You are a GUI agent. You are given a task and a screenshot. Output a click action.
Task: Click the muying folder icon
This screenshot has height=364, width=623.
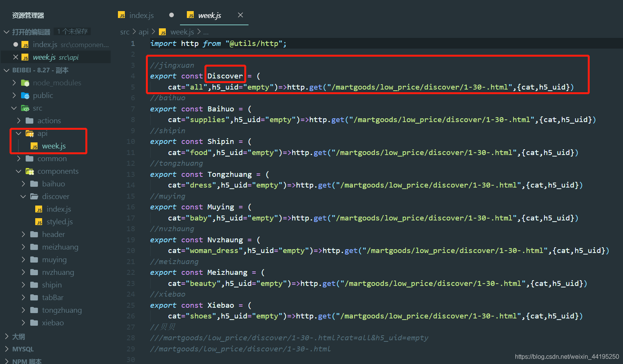click(x=34, y=260)
